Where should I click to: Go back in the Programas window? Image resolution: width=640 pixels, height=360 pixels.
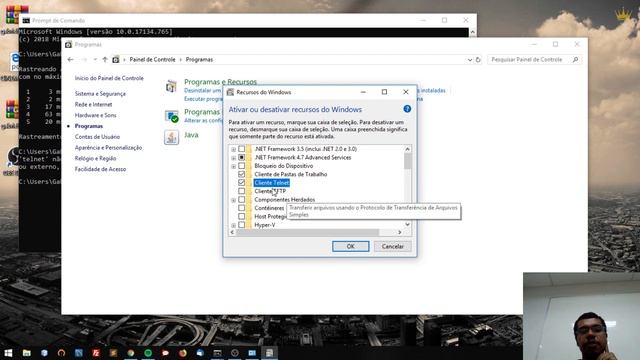point(71,60)
